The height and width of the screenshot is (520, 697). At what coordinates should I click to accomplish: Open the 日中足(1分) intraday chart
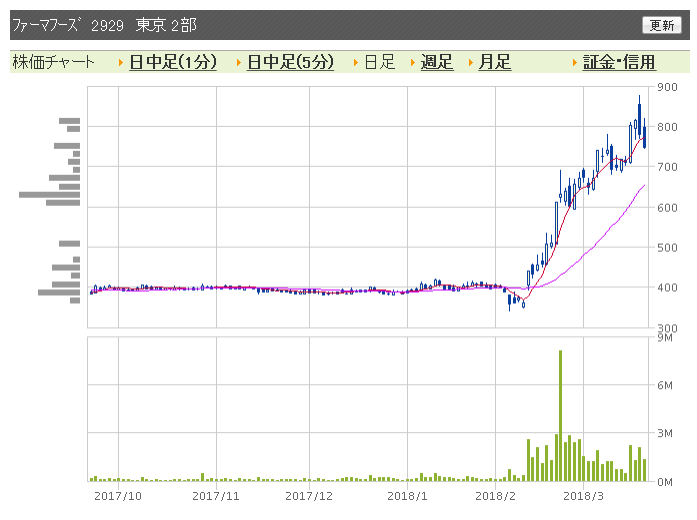[173, 62]
